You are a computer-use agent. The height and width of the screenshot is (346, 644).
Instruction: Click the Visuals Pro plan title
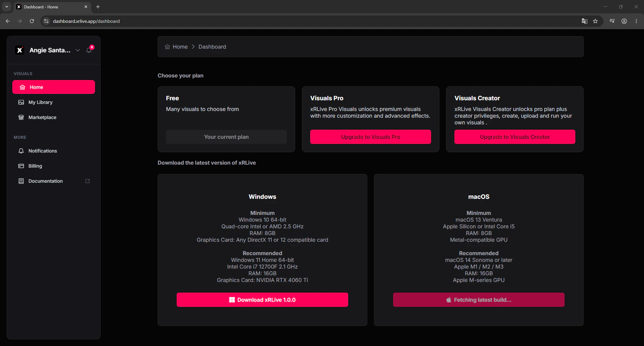point(327,98)
